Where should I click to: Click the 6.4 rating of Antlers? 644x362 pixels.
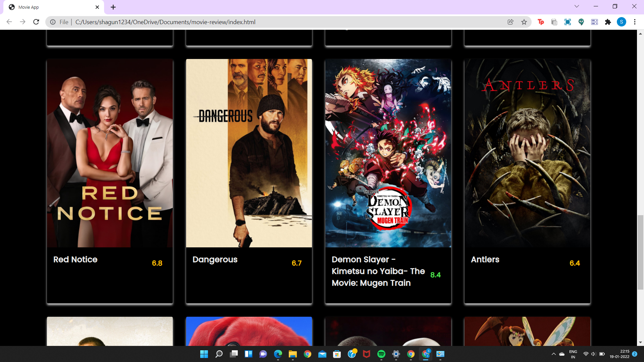point(575,263)
